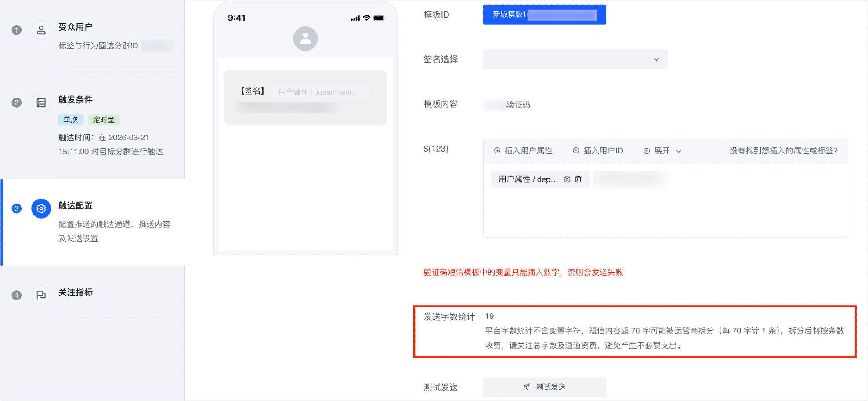868x401 pixels.
Task: Open settings of the 用户属性 / dep… tag
Action: (567, 179)
